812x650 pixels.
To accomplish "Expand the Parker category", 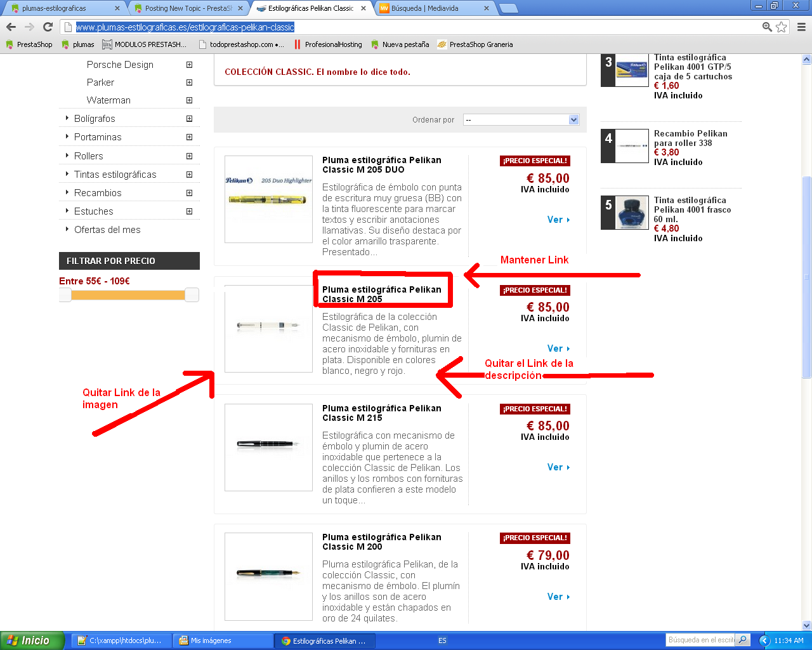I will [x=189, y=83].
